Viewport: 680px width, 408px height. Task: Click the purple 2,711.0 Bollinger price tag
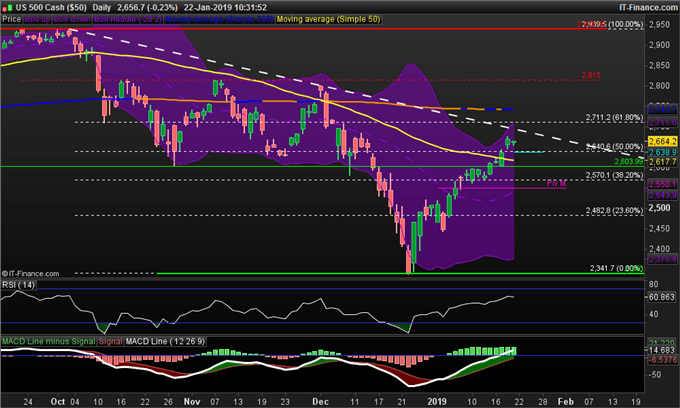pyautogui.click(x=662, y=123)
